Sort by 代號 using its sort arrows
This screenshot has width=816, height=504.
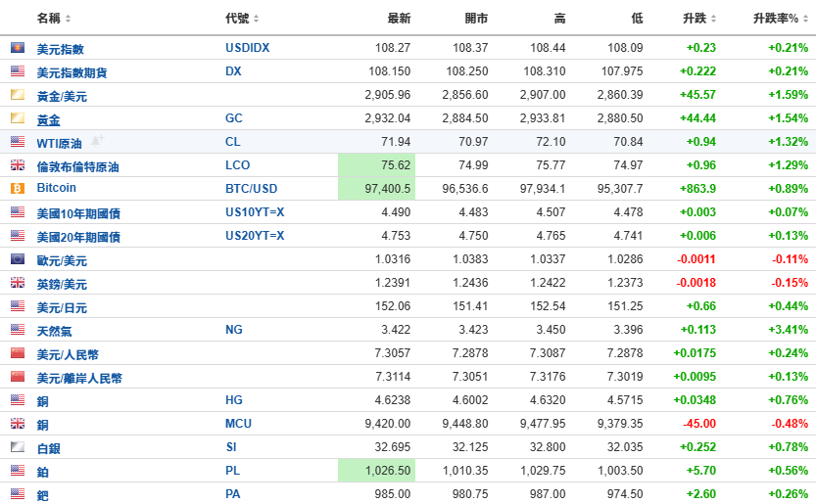coord(256,19)
